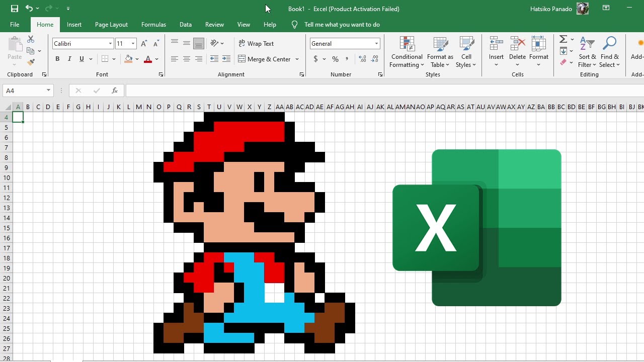Click the Redo arrow icon
644x362 pixels.
coord(49,9)
